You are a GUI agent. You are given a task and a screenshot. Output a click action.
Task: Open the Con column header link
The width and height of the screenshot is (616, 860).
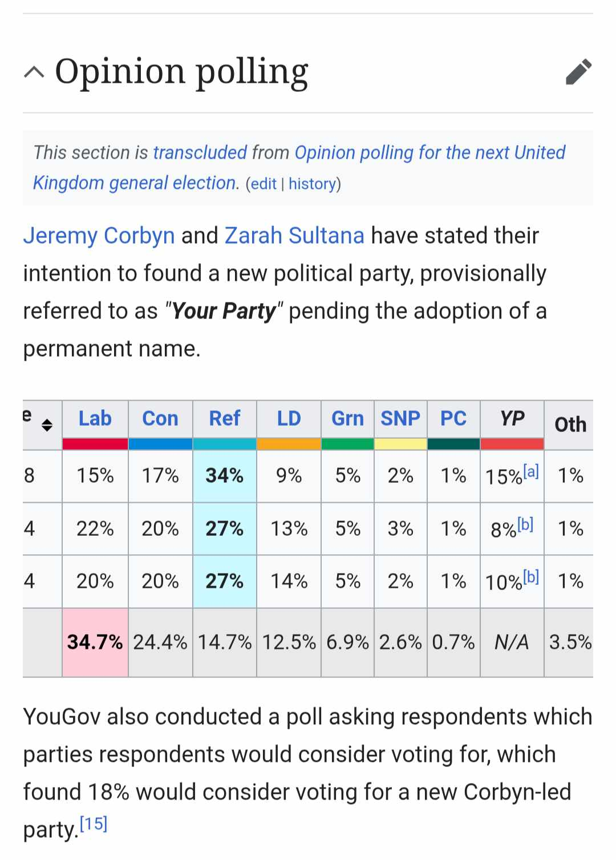(160, 418)
